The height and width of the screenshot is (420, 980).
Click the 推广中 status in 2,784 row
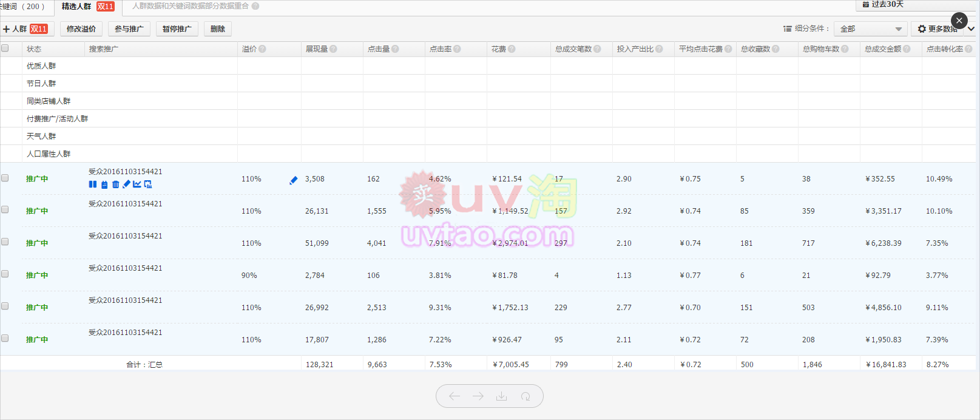coord(37,276)
